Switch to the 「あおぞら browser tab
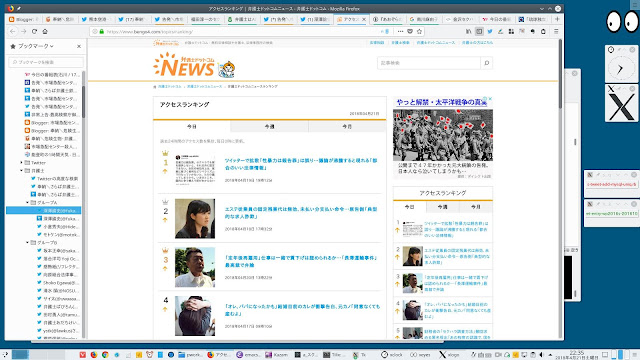The image size is (640, 360). click(387, 19)
